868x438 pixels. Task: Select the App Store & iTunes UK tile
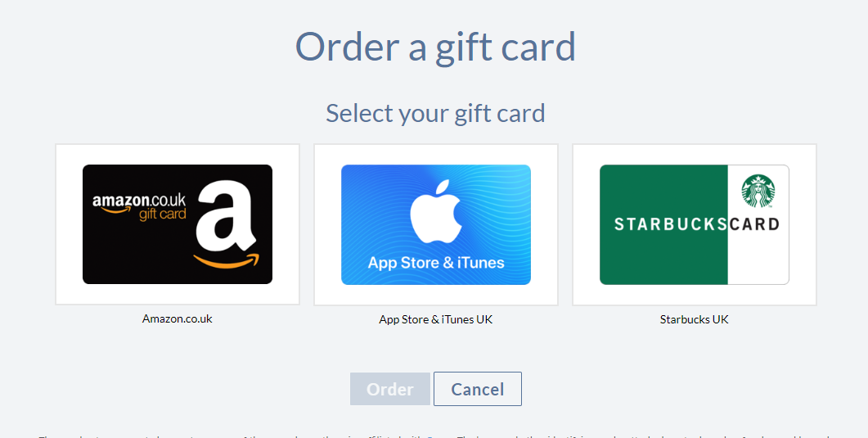click(x=436, y=224)
